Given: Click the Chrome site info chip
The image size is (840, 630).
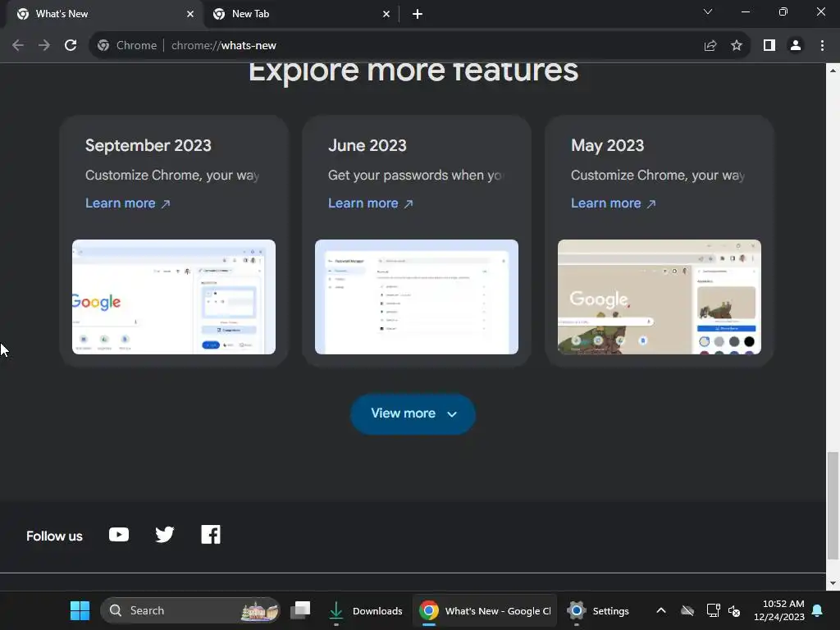Looking at the screenshot, I should pos(127,46).
